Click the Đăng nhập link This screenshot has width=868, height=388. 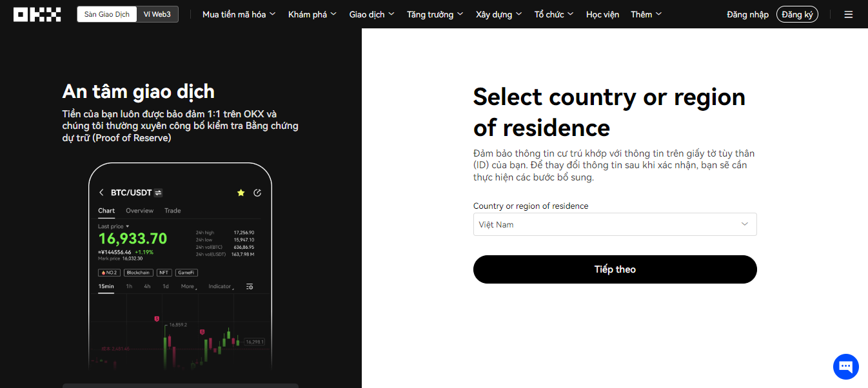click(747, 14)
